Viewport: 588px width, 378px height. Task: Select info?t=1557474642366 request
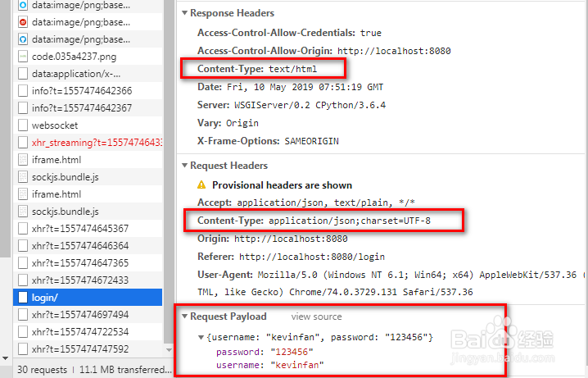pos(88,91)
